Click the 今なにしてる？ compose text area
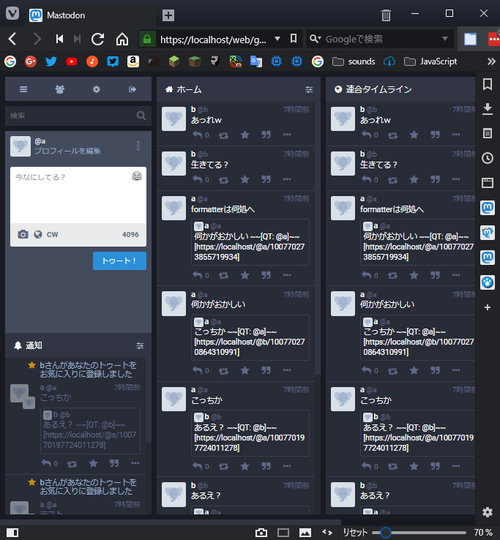 pyautogui.click(x=78, y=195)
